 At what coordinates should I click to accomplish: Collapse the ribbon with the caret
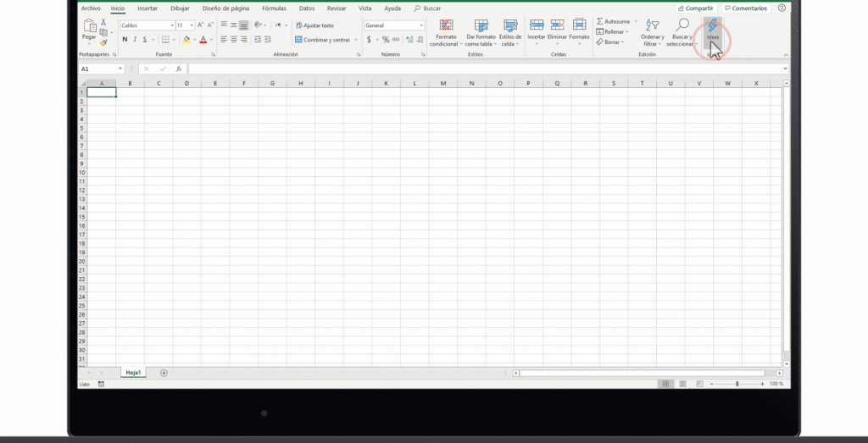click(786, 55)
